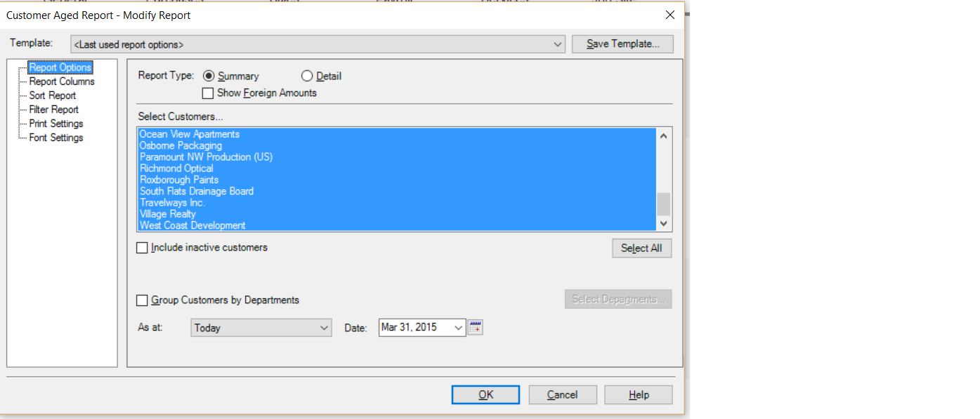Click the customer list scrollbar up arrow
The height and width of the screenshot is (419, 980).
tap(664, 135)
